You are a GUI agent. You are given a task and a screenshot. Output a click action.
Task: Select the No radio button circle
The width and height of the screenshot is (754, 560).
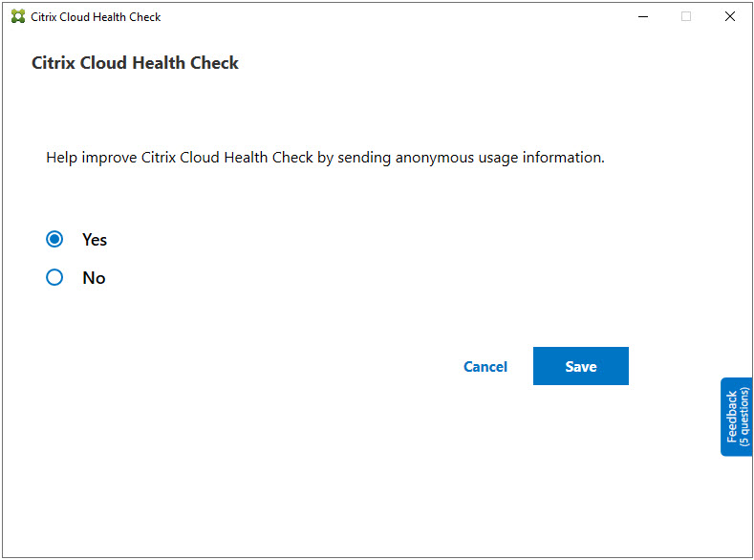tap(54, 277)
